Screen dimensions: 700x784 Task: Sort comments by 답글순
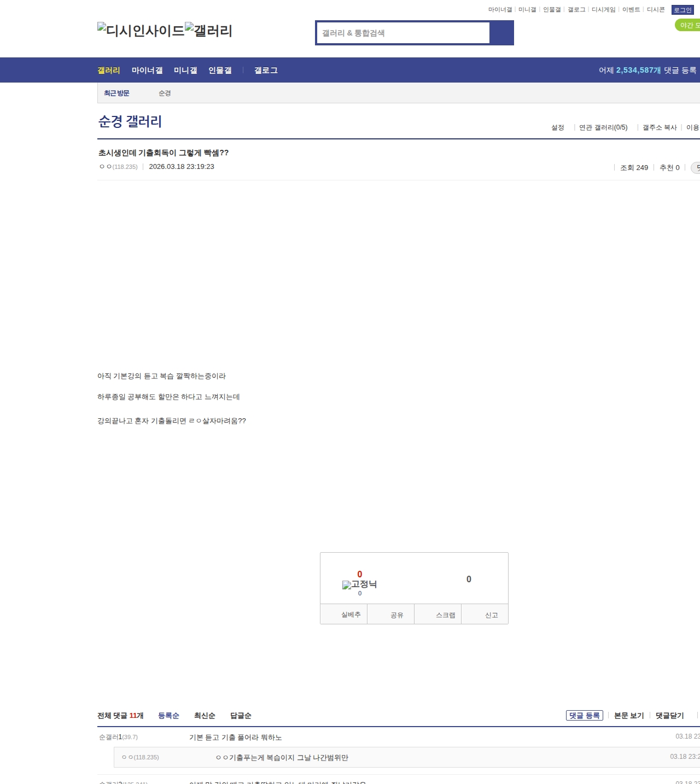pos(241,716)
